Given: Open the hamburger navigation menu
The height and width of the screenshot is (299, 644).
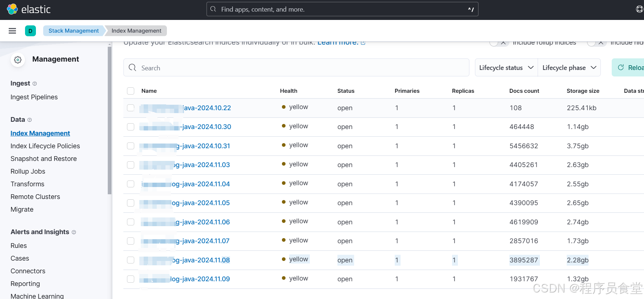Looking at the screenshot, I should coord(12,31).
